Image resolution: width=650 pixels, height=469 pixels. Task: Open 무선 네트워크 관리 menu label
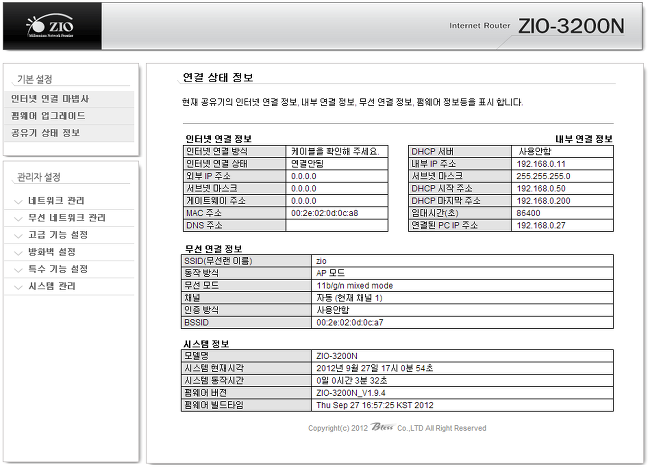click(x=67, y=218)
